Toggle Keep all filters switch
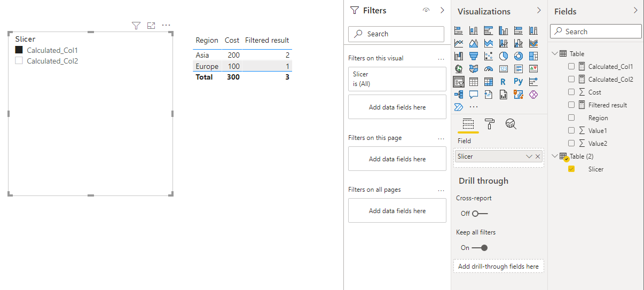Image resolution: width=644 pixels, height=290 pixels. 480,247
